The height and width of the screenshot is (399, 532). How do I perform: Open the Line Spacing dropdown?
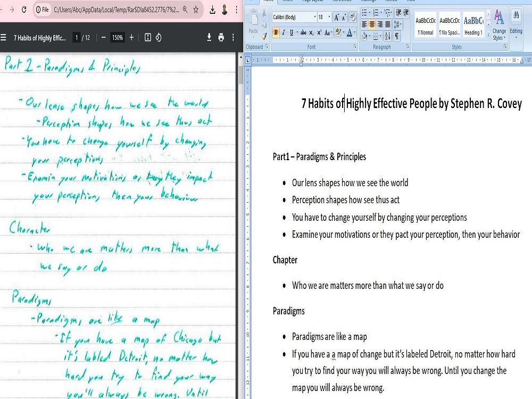(397, 24)
